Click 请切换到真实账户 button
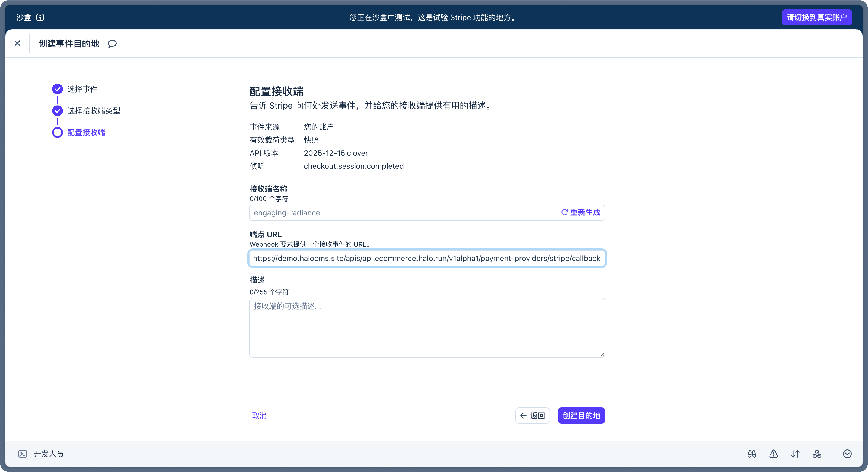Viewport: 868px width, 472px height. [816, 17]
